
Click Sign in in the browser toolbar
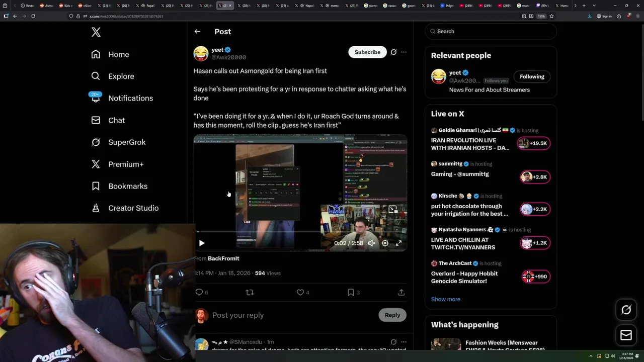(604, 16)
